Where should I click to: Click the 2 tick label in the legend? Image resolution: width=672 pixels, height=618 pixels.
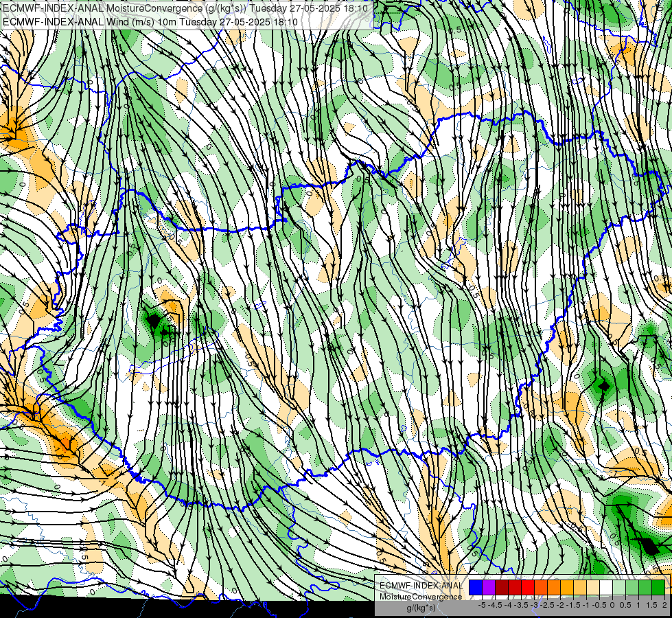pyautogui.click(x=664, y=605)
